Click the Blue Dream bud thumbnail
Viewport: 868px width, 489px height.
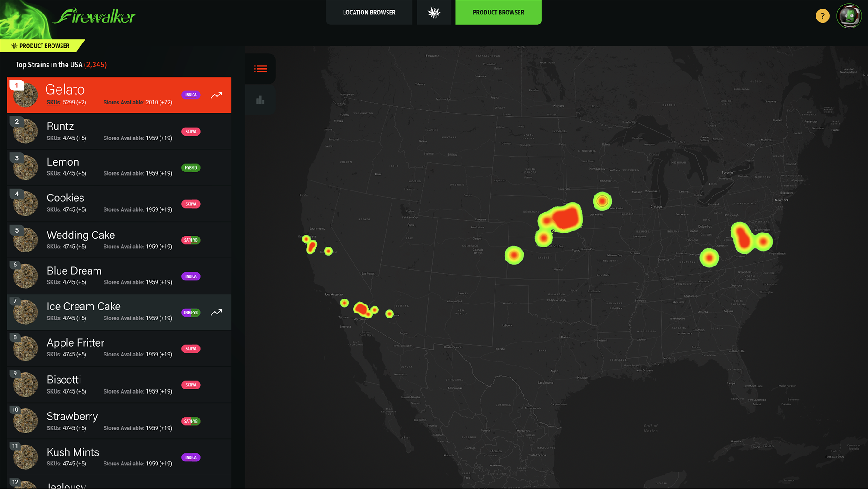click(x=25, y=276)
